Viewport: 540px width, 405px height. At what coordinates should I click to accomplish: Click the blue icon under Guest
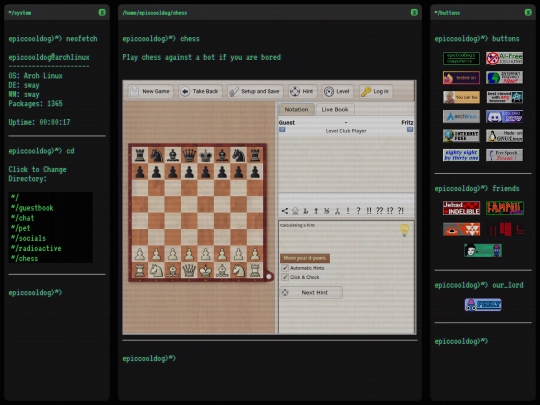pyautogui.click(x=282, y=129)
